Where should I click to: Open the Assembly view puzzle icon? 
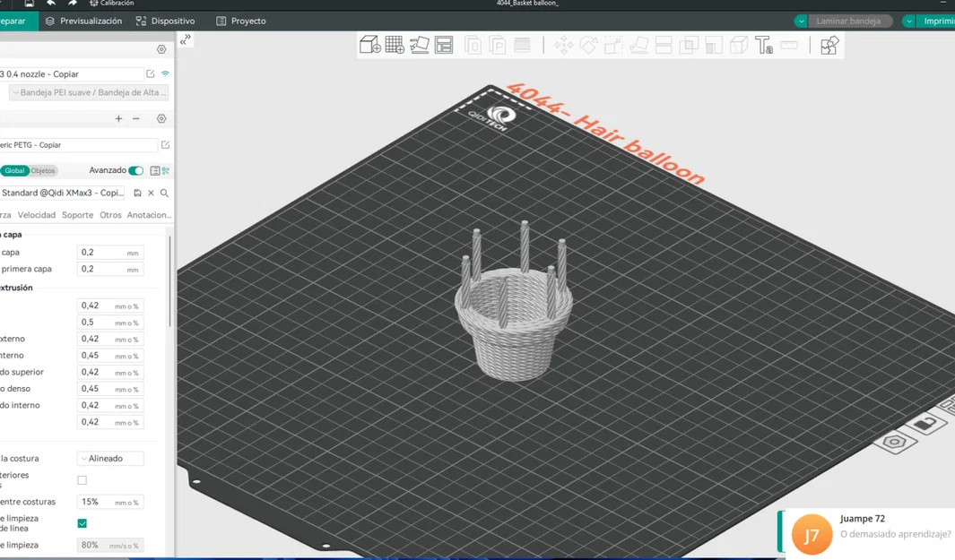tap(829, 45)
